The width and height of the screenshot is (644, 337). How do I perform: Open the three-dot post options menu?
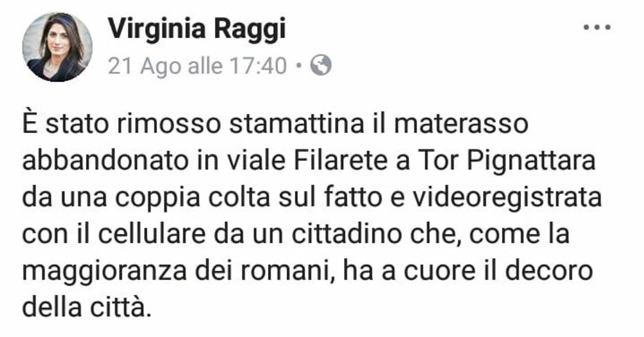(597, 27)
